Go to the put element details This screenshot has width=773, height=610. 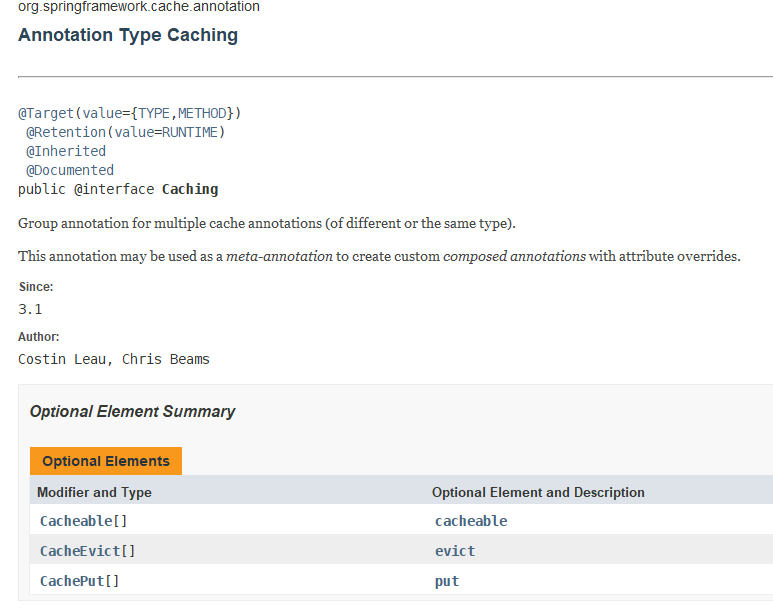[447, 581]
